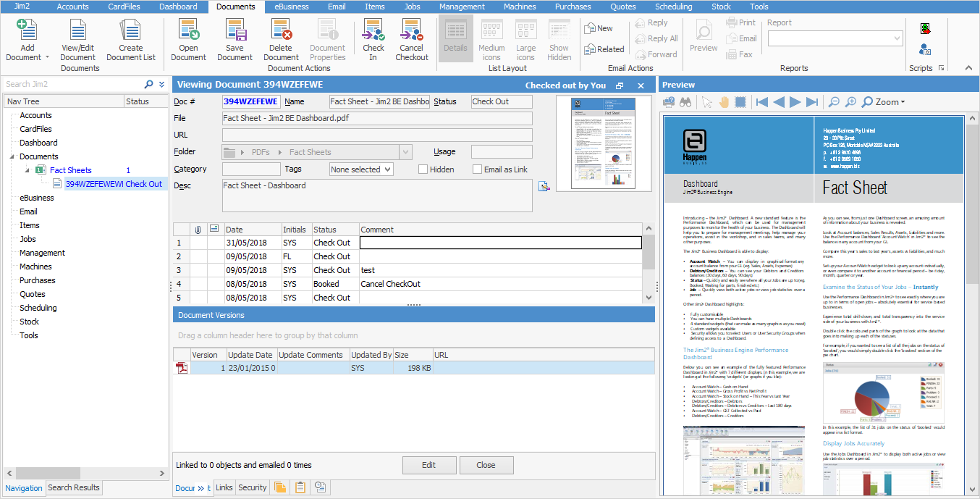Click the binoculars find icon in Preview
Viewport: 980px width, 499px height.
[685, 102]
